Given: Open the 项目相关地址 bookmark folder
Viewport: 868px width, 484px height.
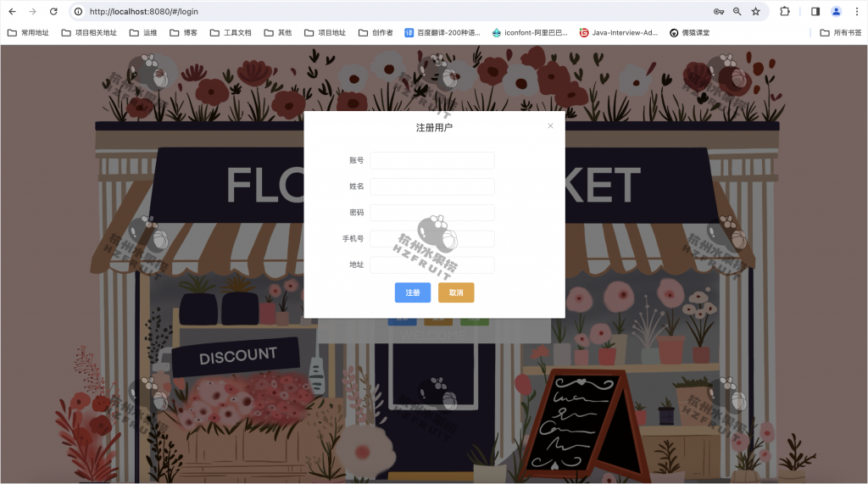Looking at the screenshot, I should [89, 33].
